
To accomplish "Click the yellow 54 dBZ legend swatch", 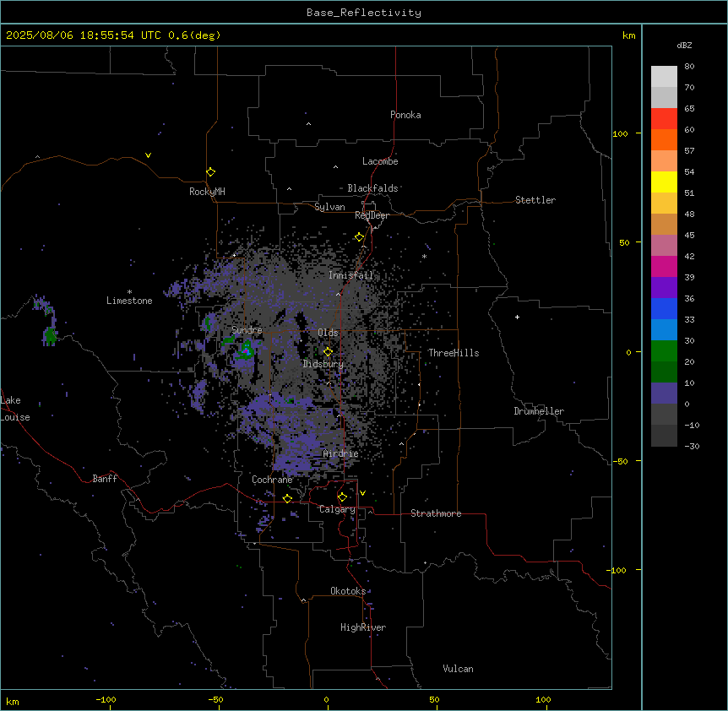I will click(x=664, y=182).
